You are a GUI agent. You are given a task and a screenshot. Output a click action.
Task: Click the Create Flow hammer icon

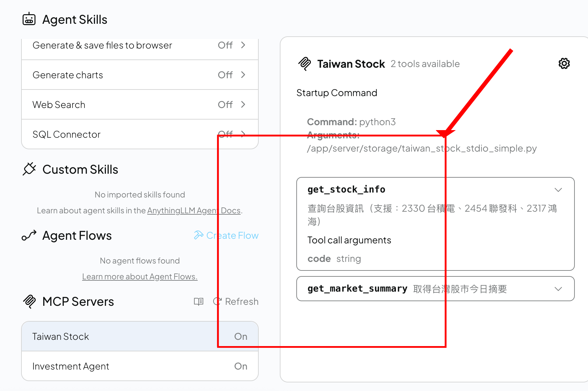[199, 235]
